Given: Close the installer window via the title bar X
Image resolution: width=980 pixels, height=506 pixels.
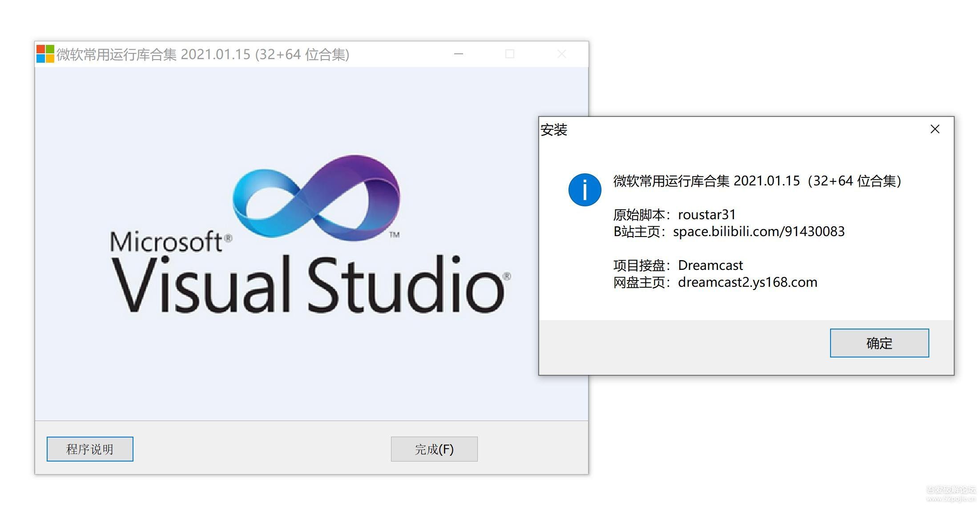Looking at the screenshot, I should (562, 54).
